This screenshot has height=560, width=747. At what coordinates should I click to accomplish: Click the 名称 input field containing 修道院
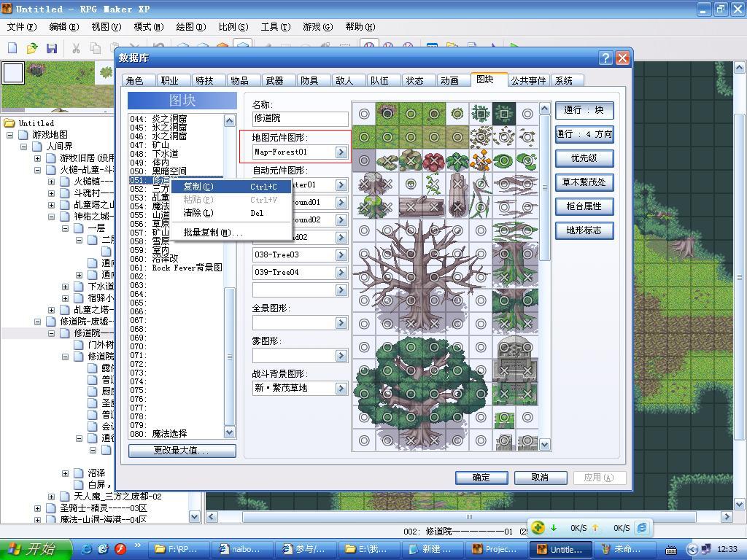[x=300, y=118]
